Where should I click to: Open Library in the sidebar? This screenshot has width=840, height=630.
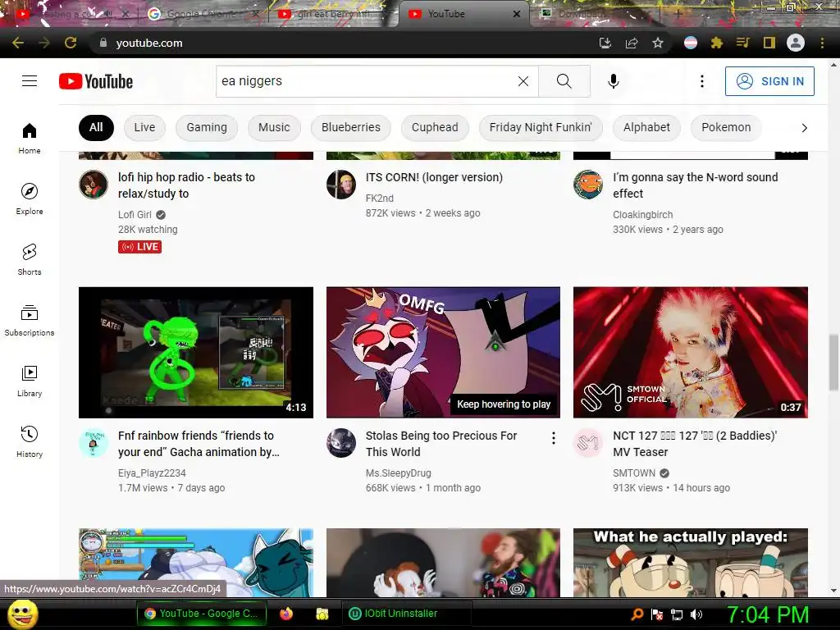click(x=30, y=381)
